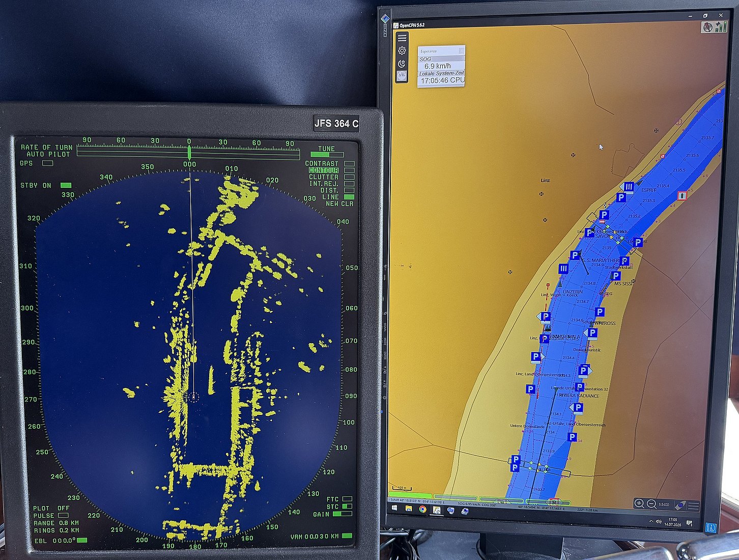Select the RINGS 0.2 KM readout
The image size is (739, 560).
[x=56, y=530]
